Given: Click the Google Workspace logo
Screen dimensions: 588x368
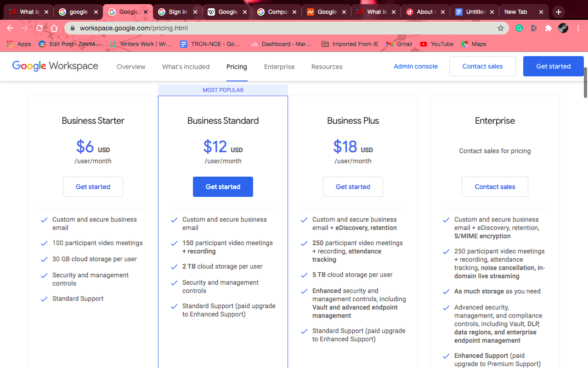Looking at the screenshot, I should point(55,66).
